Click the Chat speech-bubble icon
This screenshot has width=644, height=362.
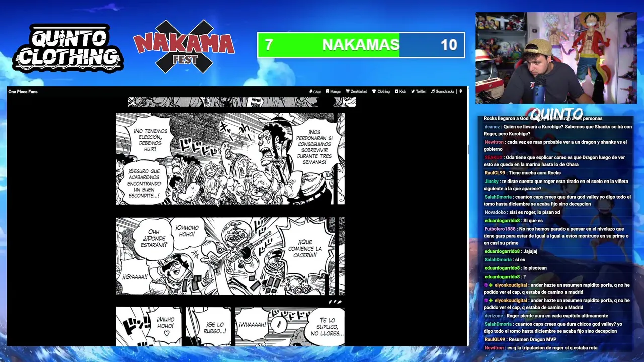(311, 92)
